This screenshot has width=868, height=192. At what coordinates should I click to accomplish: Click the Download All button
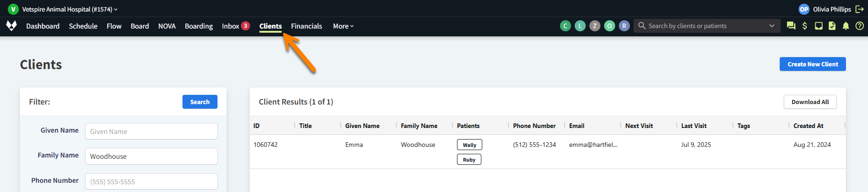click(x=810, y=102)
